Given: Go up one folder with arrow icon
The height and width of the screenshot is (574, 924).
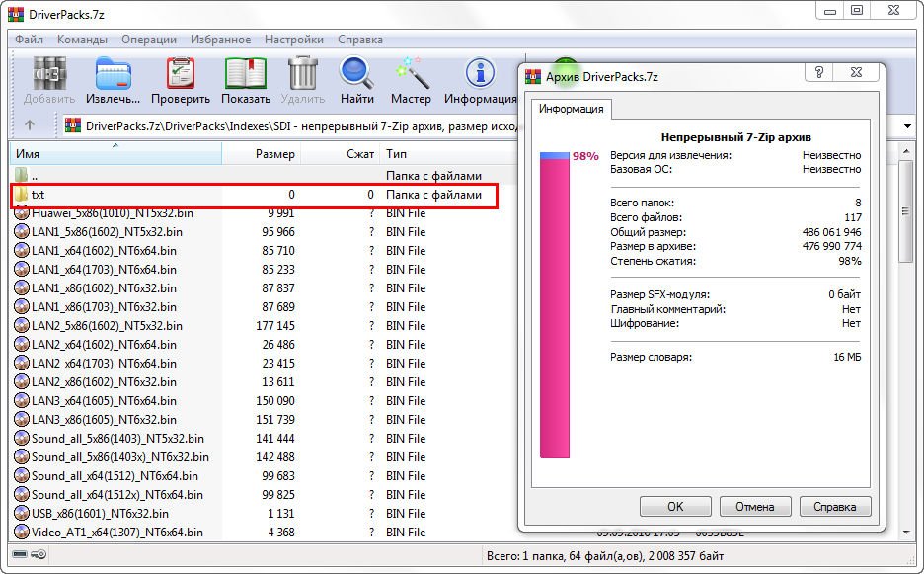Looking at the screenshot, I should tap(30, 125).
